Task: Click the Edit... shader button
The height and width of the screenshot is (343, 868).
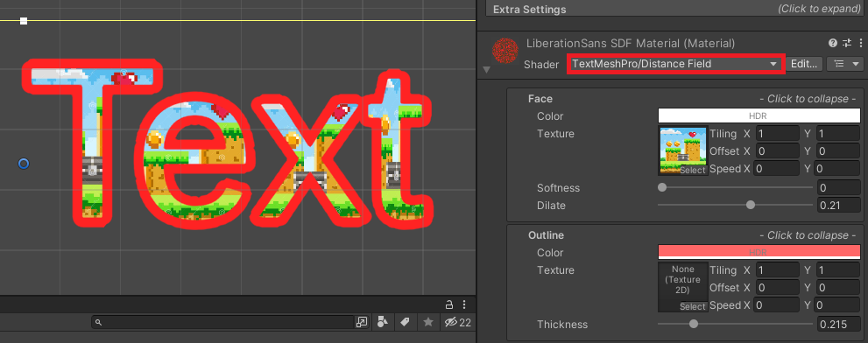Action: pos(804,64)
